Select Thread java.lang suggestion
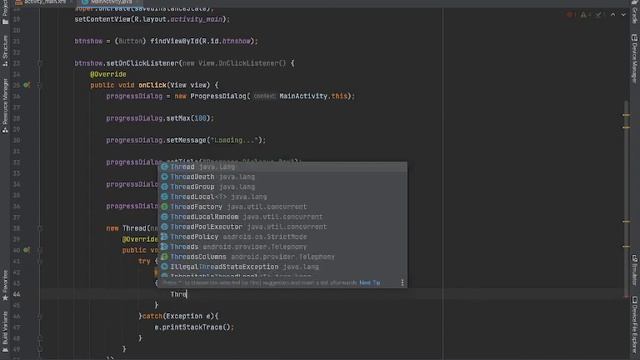Viewport: 640px width, 360px height. 282,167
